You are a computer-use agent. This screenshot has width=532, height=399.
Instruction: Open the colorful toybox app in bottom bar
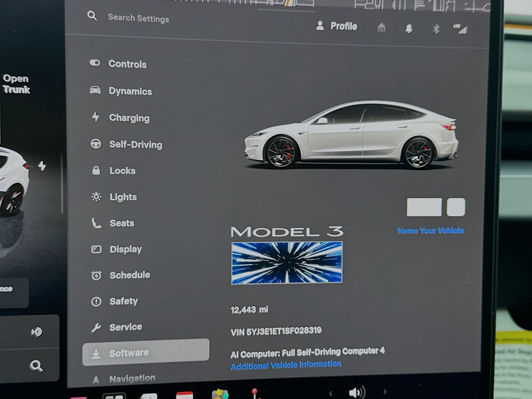220,394
